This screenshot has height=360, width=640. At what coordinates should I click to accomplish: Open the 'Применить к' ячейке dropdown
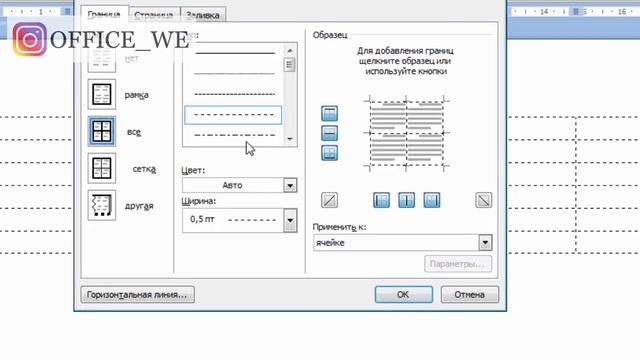click(485, 242)
